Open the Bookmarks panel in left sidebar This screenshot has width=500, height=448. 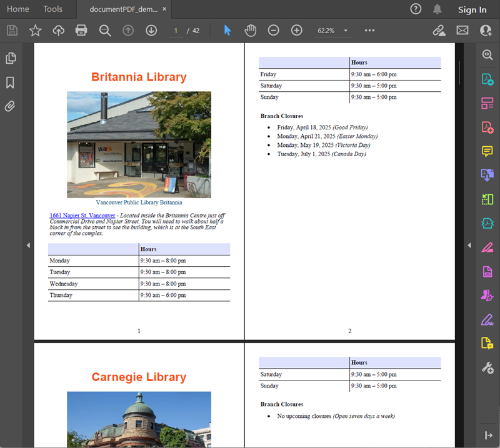[10, 82]
